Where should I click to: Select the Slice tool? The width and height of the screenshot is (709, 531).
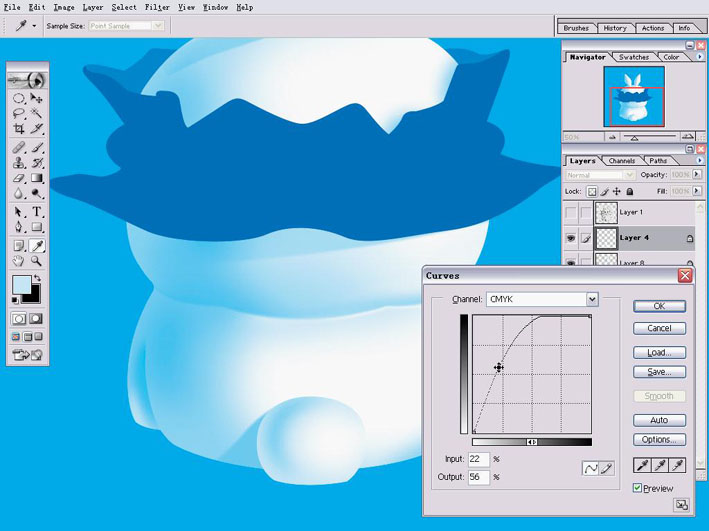37,129
